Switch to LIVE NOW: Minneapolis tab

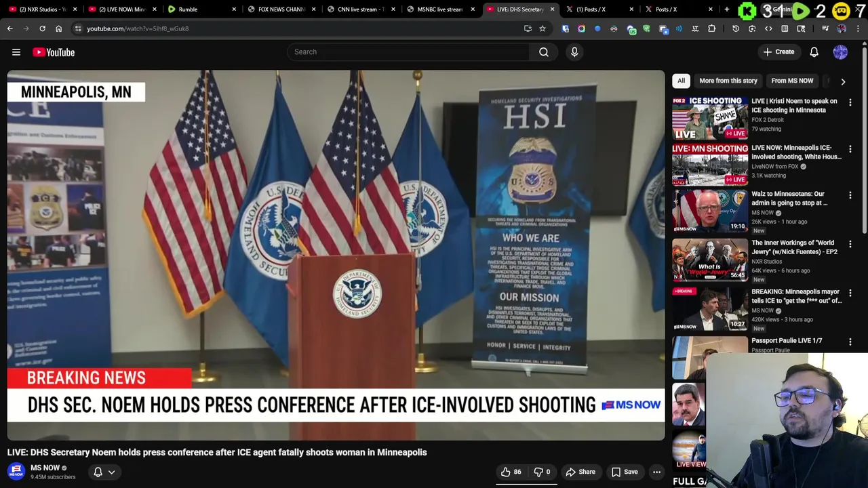pos(121,9)
